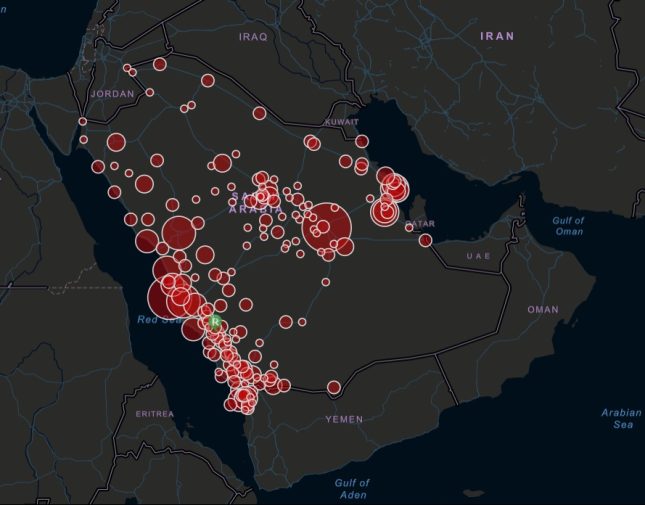Click the Gulf of Oman label
This screenshot has height=505, width=645.
(x=568, y=225)
